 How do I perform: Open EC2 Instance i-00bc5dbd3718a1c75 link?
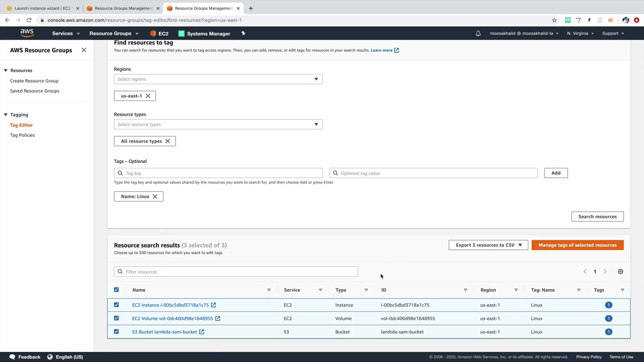coord(170,305)
